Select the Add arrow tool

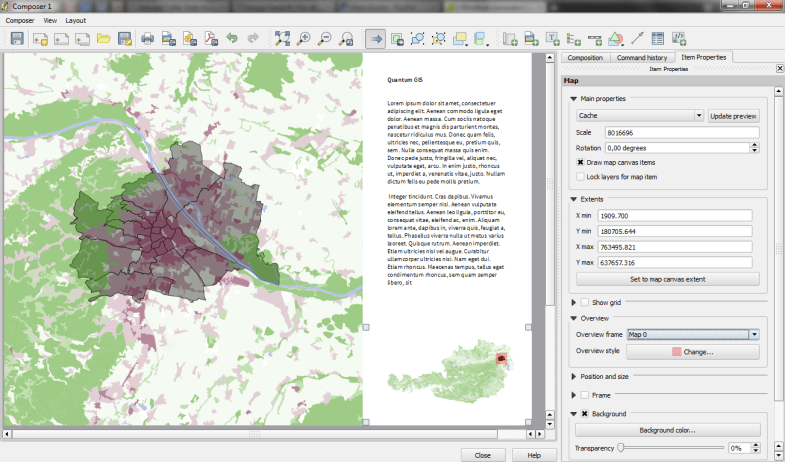click(637, 39)
